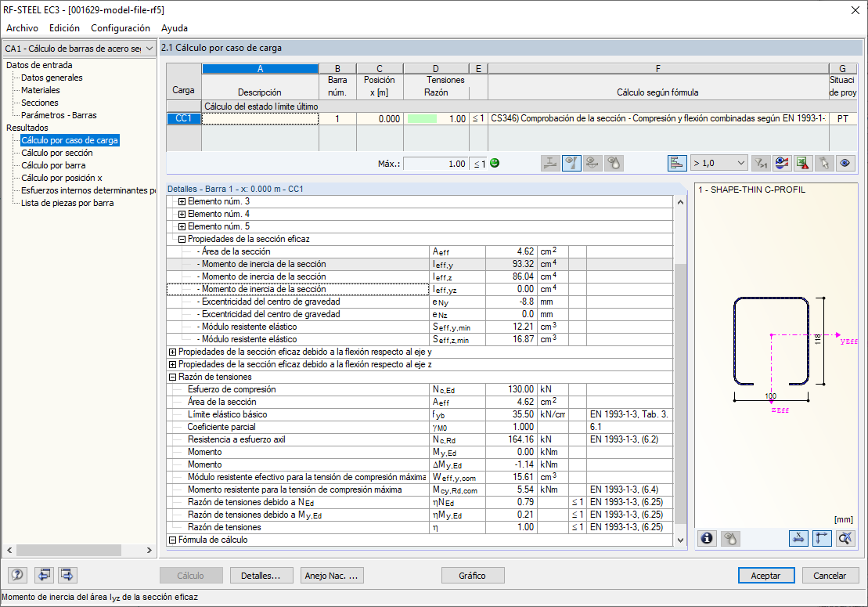Click the drop-shaped eye icon beside Máx. row
The image size is (868, 607).
point(614,164)
